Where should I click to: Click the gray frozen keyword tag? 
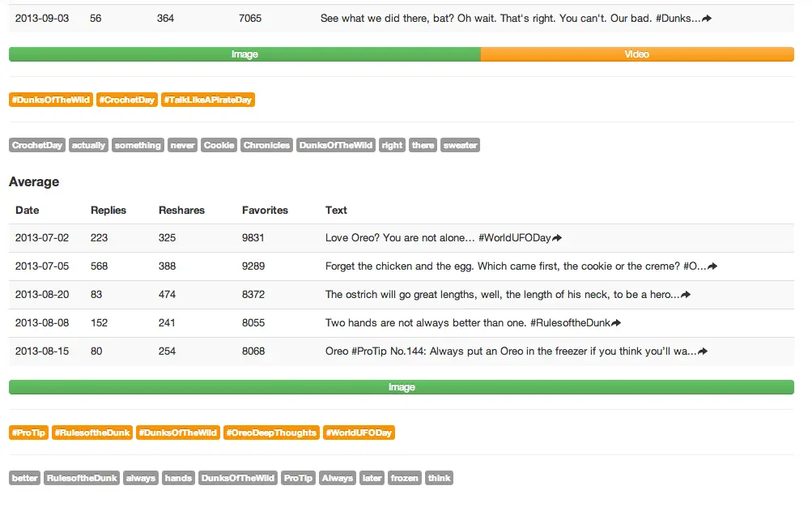pos(404,478)
